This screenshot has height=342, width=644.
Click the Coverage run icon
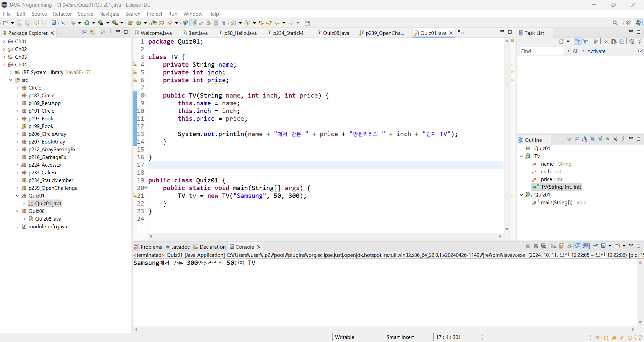pos(101,23)
